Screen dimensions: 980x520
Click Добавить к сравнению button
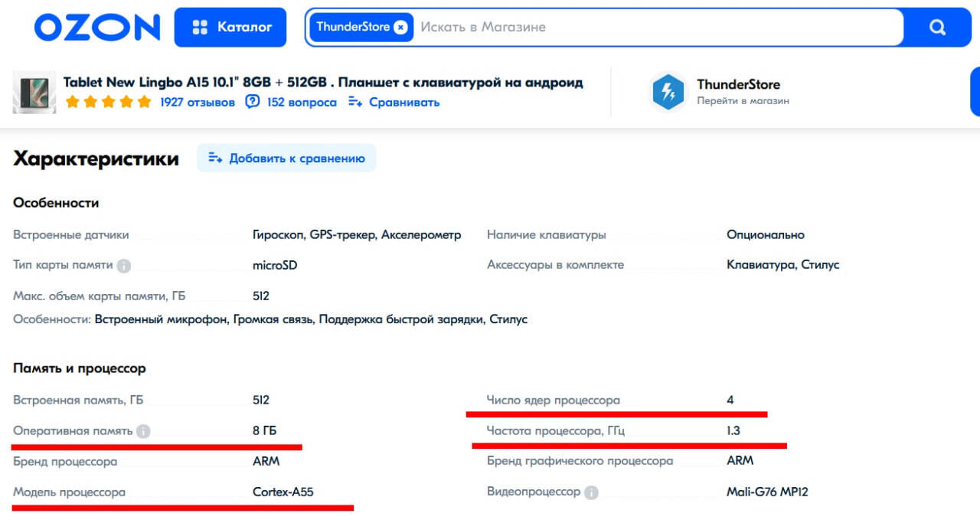[286, 158]
